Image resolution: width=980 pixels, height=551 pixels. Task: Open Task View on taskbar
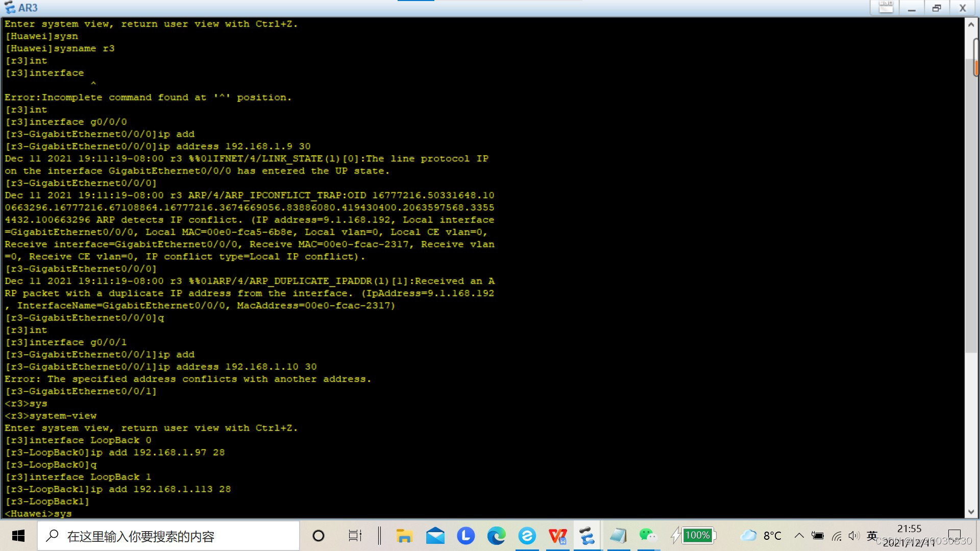355,536
